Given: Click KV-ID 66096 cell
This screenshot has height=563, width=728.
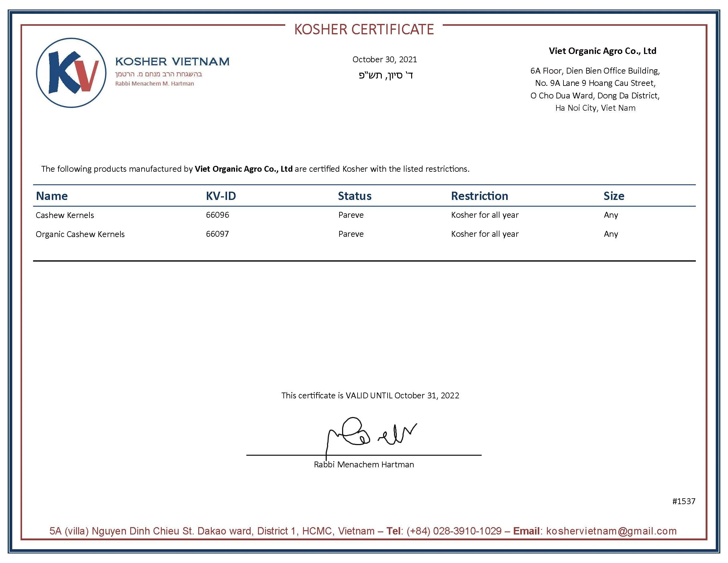Looking at the screenshot, I should click(x=217, y=215).
